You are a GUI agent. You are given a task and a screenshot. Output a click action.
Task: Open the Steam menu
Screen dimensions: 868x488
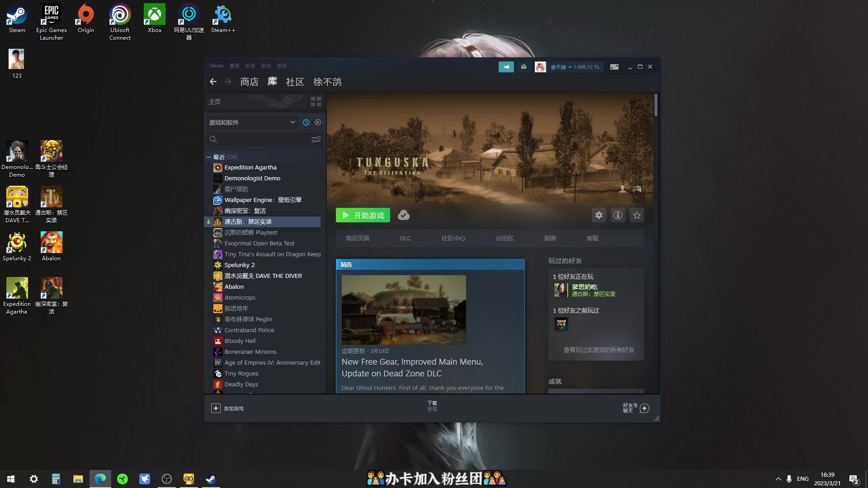[x=216, y=66]
